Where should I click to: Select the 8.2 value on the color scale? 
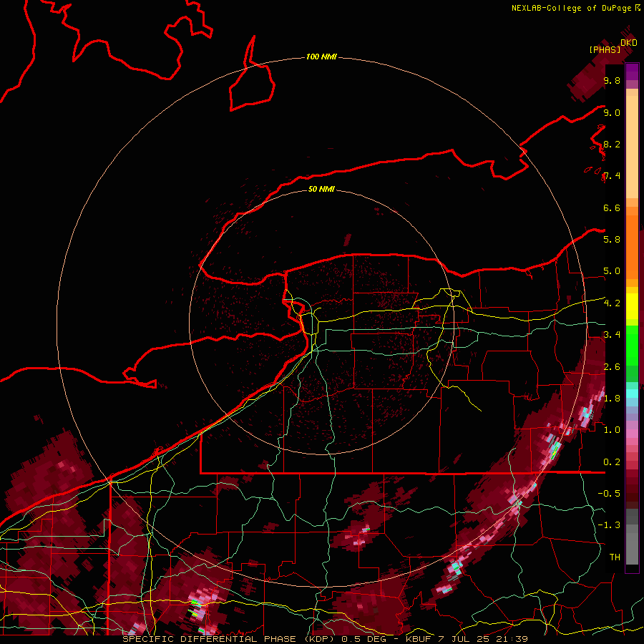[612, 145]
